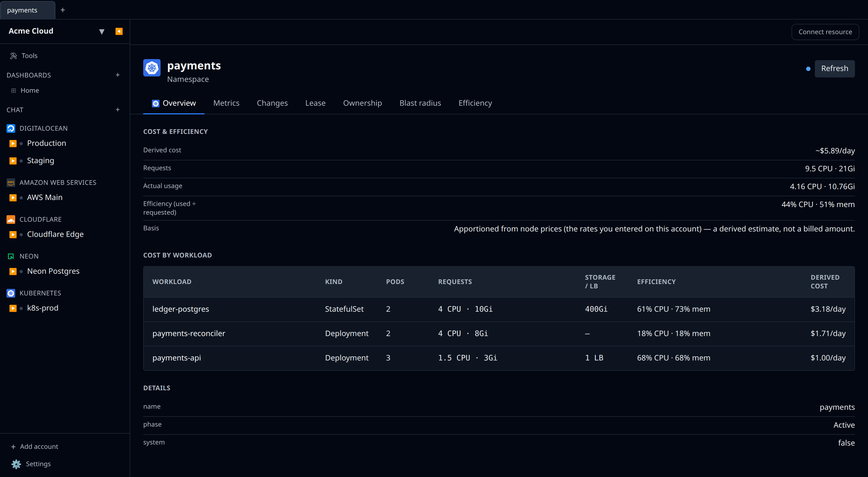Expand the Cloudflare Edge account arrow
This screenshot has width=868, height=477.
(13, 235)
